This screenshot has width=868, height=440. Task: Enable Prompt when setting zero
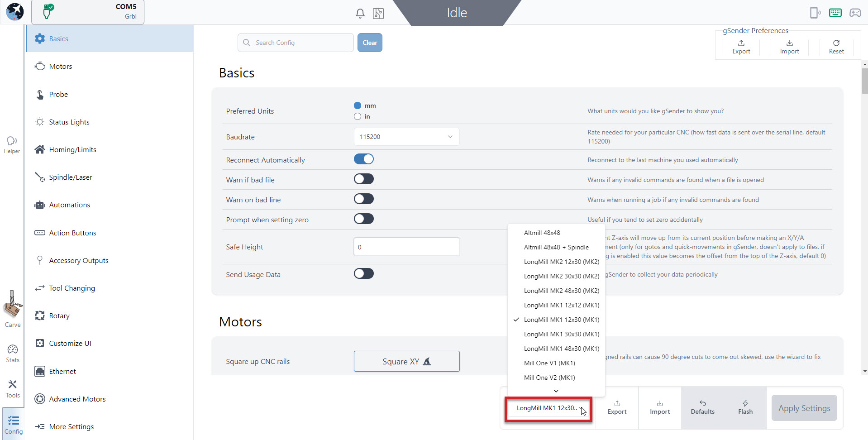364,219
